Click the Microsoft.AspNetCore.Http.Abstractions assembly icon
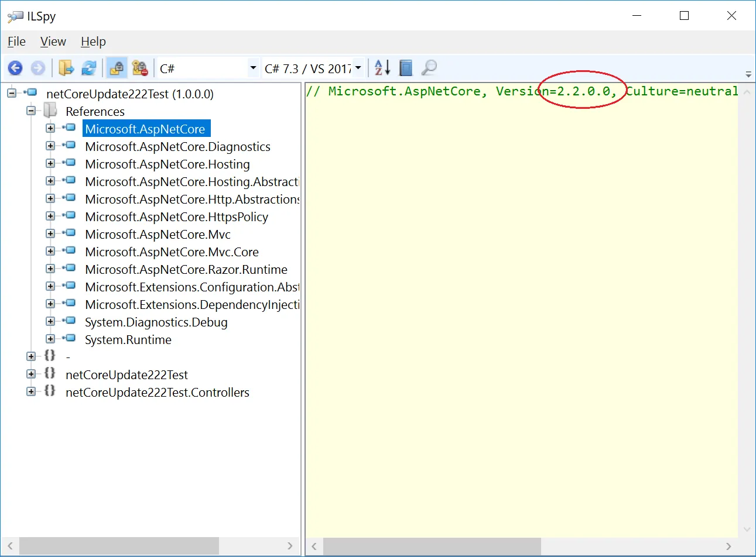Viewport: 756px width, 557px height. (69, 198)
